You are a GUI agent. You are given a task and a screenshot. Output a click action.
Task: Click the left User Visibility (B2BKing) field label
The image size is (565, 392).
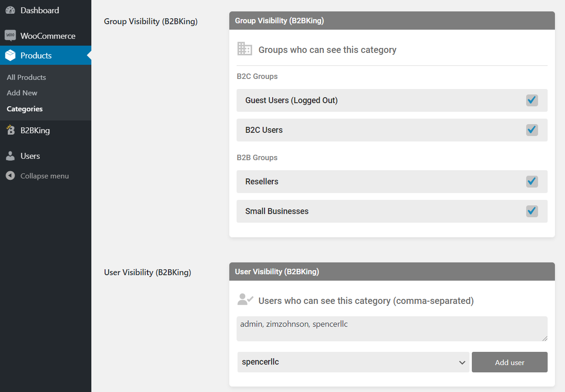(148, 272)
